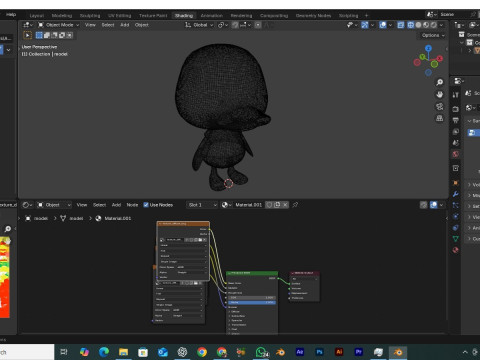Click the Material.001 name field
The image size is (480, 360).
click(x=249, y=205)
